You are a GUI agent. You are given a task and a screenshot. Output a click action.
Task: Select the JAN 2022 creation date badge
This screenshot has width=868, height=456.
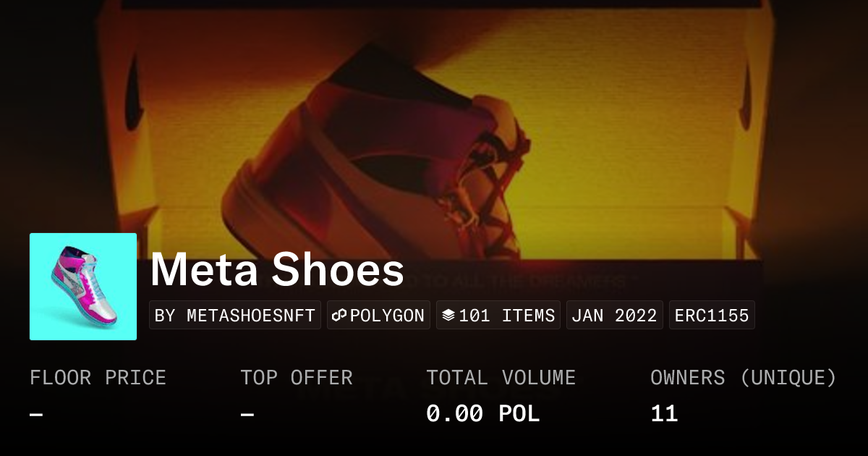(614, 316)
